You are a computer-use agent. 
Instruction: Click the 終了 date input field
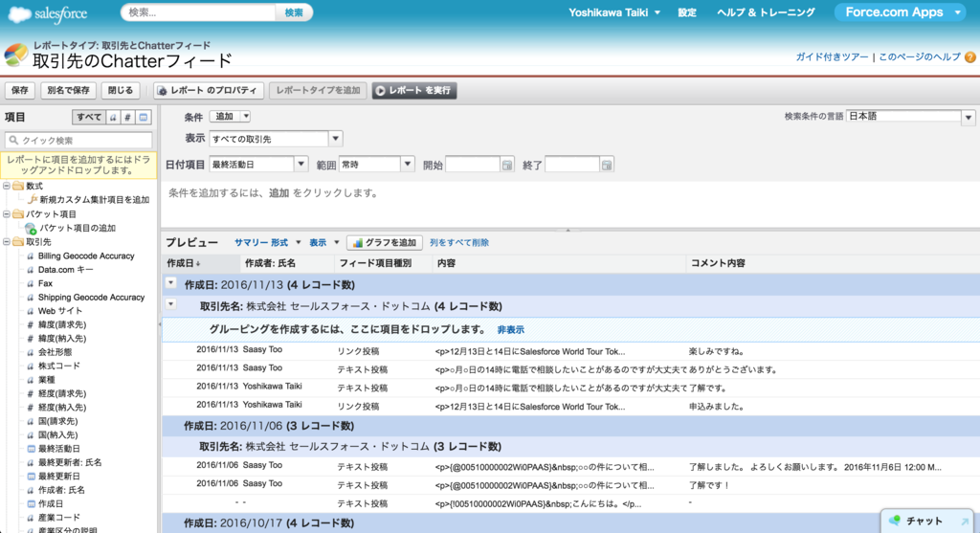[572, 165]
